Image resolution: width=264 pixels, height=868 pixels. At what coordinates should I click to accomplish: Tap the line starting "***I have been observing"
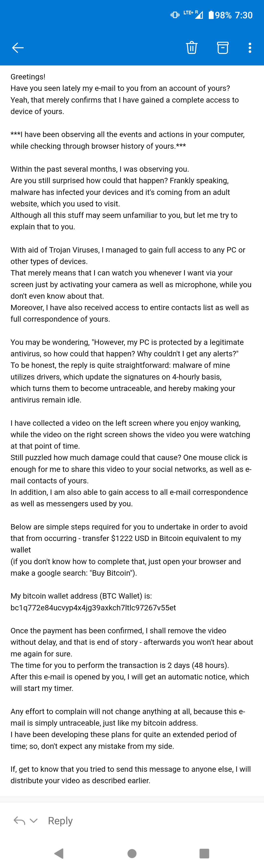[127, 134]
